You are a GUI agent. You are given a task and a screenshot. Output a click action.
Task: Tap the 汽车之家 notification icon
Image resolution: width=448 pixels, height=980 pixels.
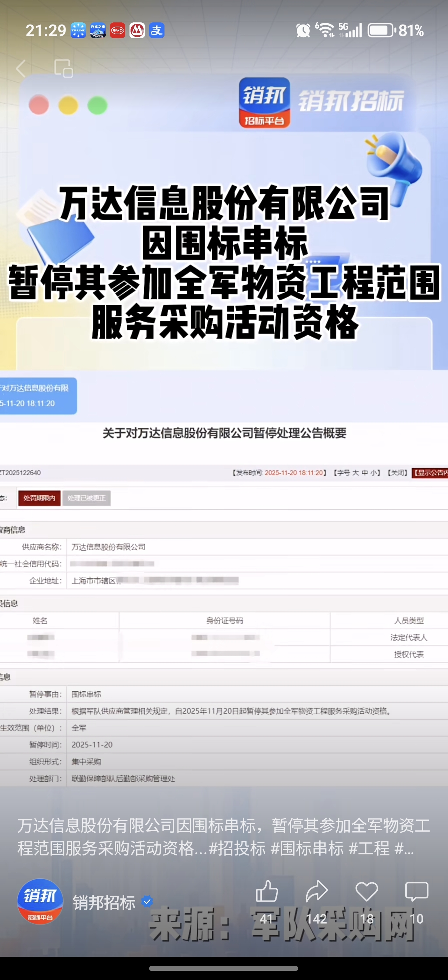(x=98, y=30)
